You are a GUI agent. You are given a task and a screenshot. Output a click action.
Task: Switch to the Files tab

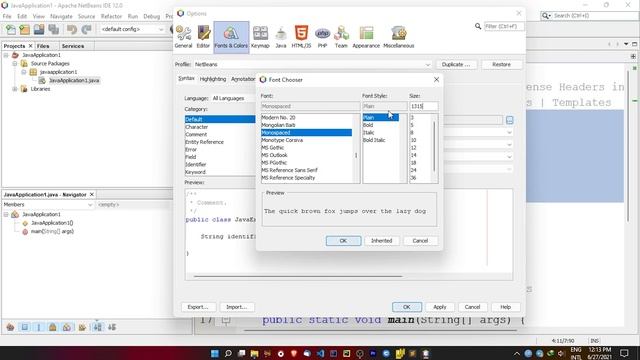point(43,46)
